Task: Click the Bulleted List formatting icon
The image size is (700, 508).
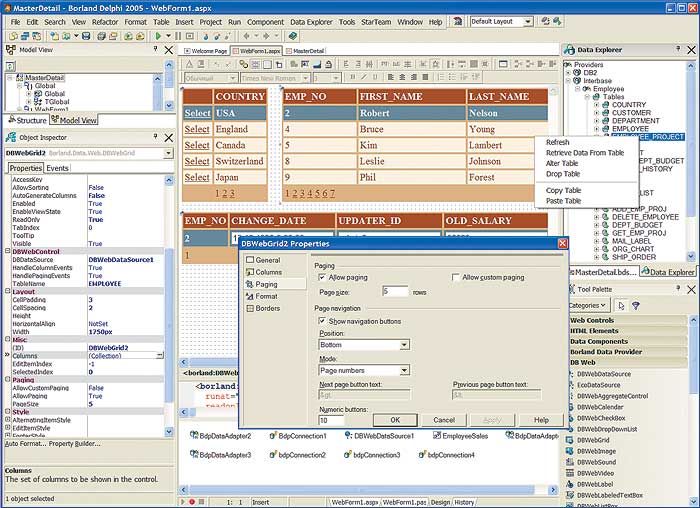Action: click(x=452, y=77)
